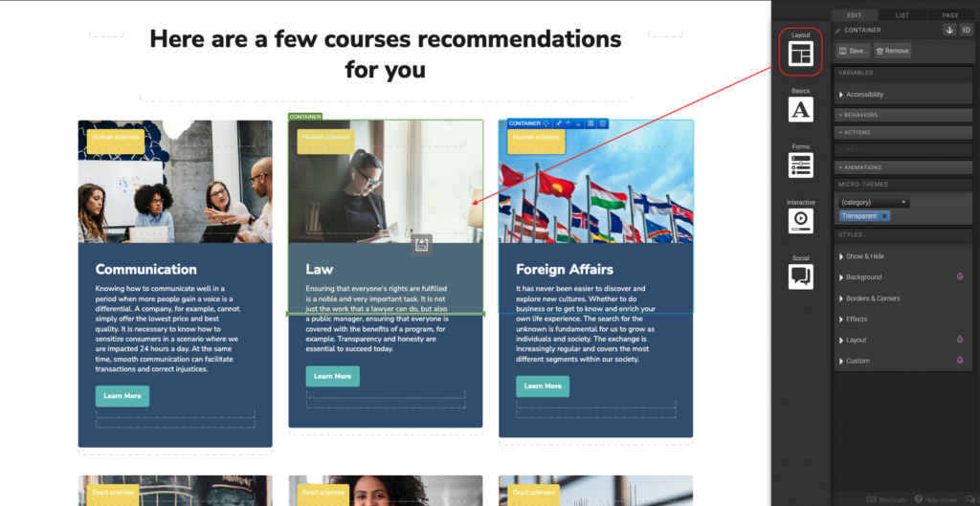The height and width of the screenshot is (506, 980).
Task: Expand the Background styles section
Action: pos(902,276)
